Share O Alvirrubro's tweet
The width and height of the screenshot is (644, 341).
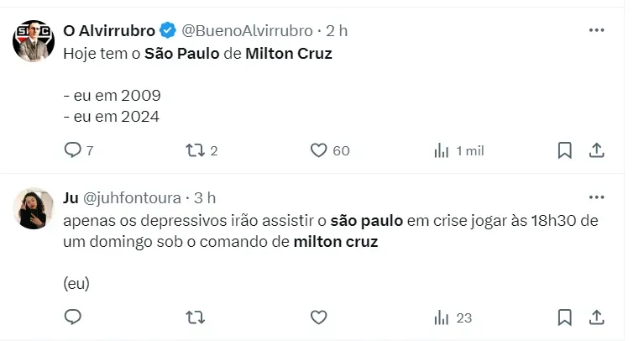point(596,150)
